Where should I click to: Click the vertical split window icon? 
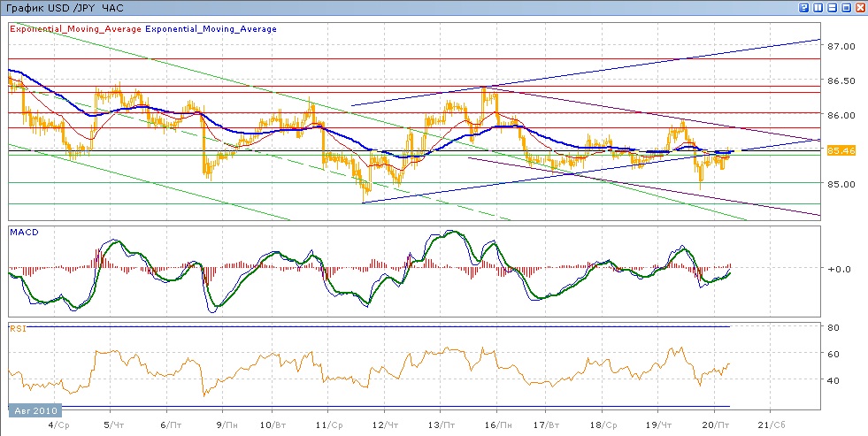point(818,7)
